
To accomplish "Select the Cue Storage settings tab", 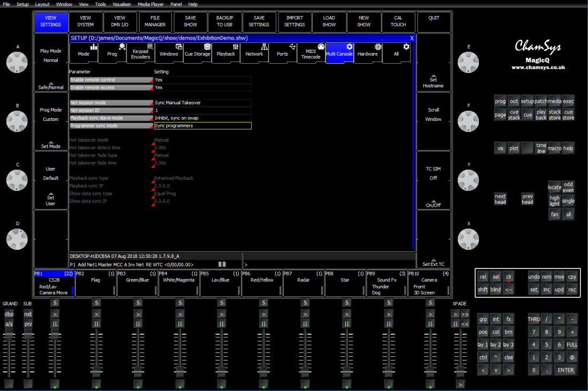I will [197, 53].
